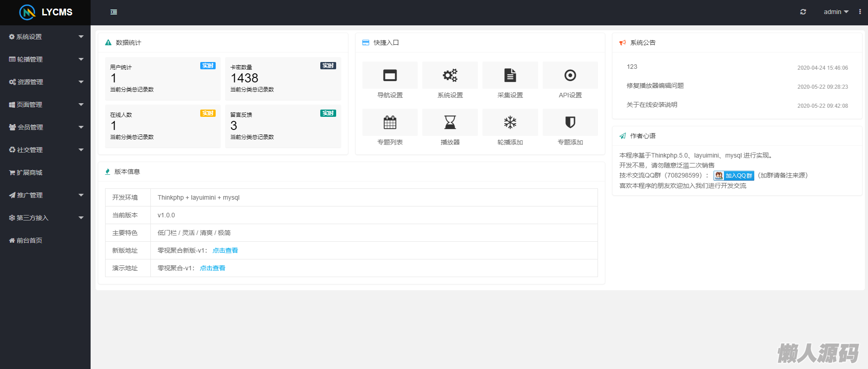The width and height of the screenshot is (868, 369).
Task: Expand 社交管理 menu arrow
Action: pyautogui.click(x=81, y=150)
